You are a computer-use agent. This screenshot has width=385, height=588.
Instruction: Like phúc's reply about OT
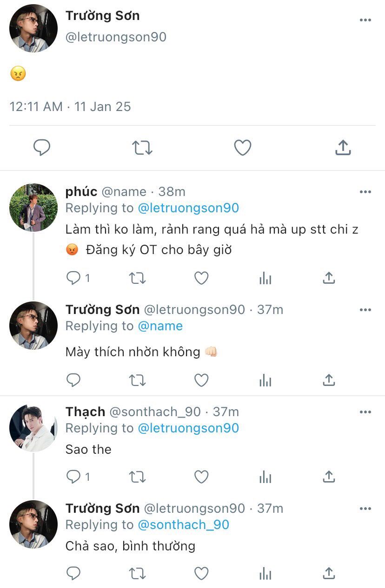tap(201, 278)
